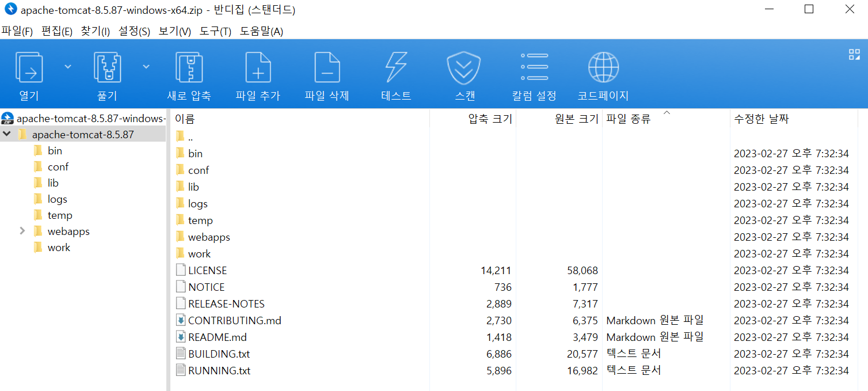Open the 도구(T) menu
868x391 pixels.
coord(216,31)
